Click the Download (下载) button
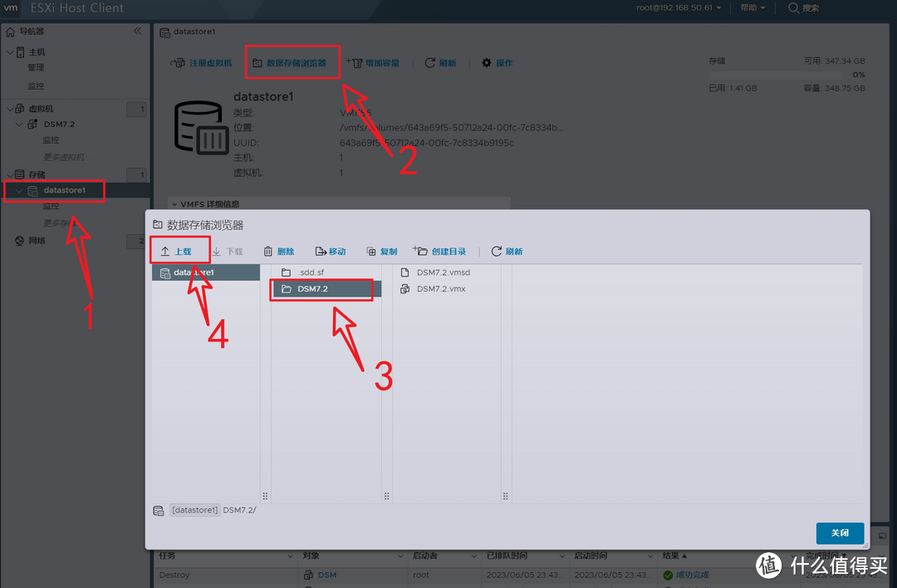 [227, 251]
